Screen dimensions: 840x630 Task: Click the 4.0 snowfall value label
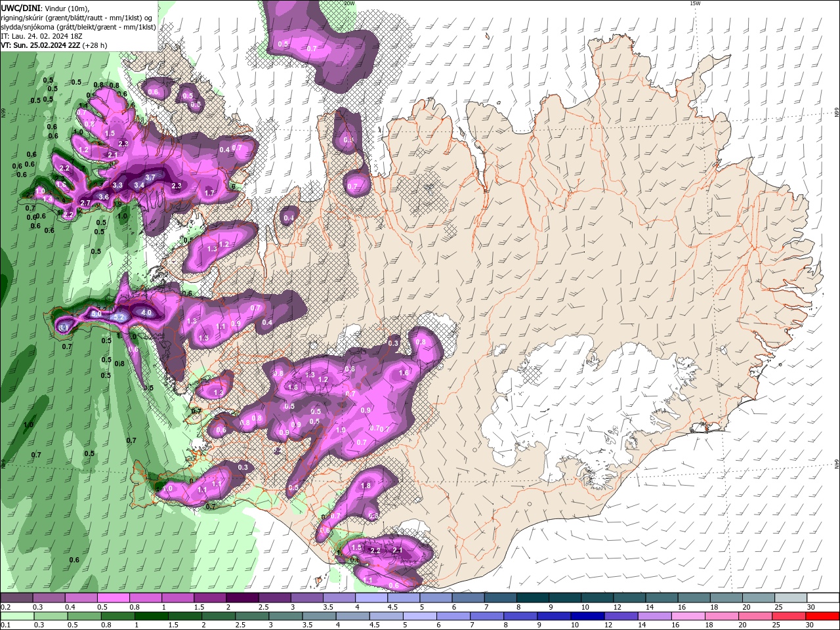[146, 313]
